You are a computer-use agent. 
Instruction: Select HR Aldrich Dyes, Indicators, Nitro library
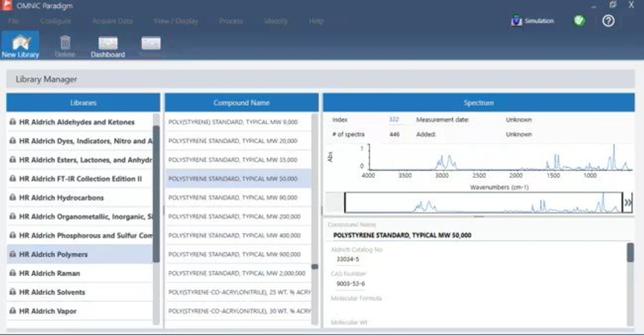(x=79, y=141)
